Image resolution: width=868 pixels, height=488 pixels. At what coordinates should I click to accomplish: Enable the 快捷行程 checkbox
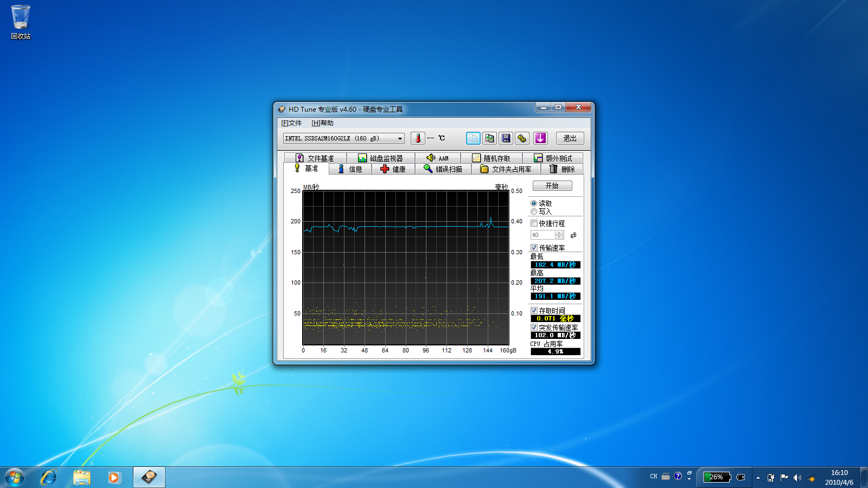[x=534, y=223]
